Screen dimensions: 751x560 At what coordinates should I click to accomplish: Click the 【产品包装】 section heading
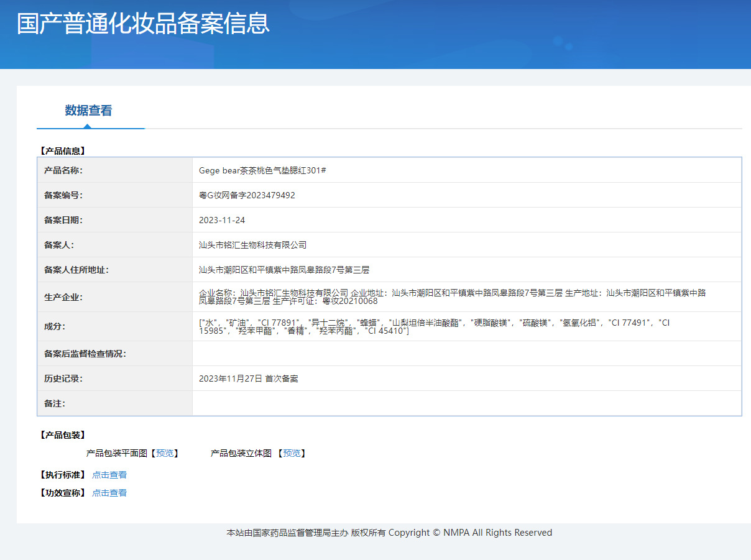pyautogui.click(x=62, y=435)
